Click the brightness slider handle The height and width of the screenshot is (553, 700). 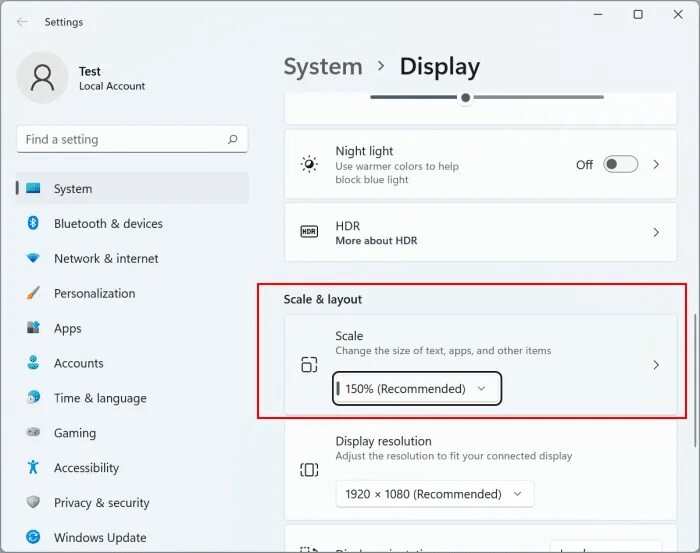pos(466,97)
